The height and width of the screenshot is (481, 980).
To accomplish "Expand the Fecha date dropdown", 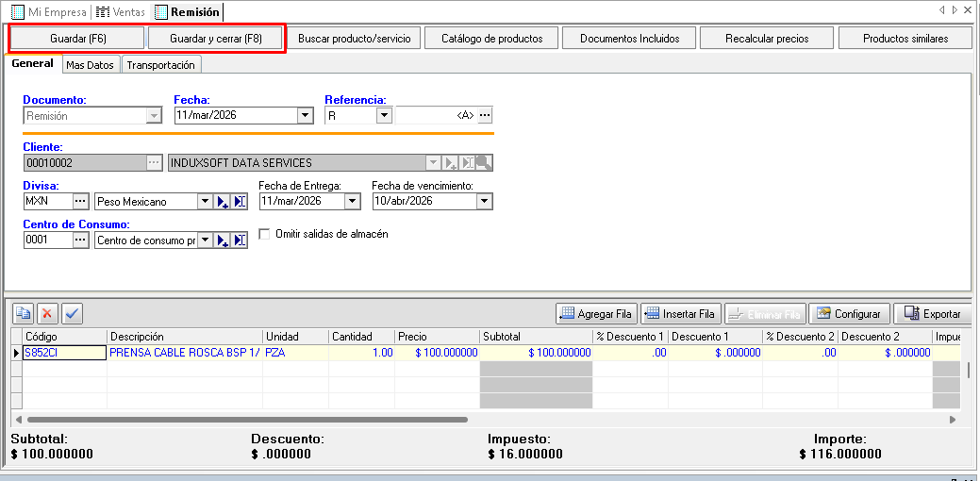I will click(x=305, y=116).
